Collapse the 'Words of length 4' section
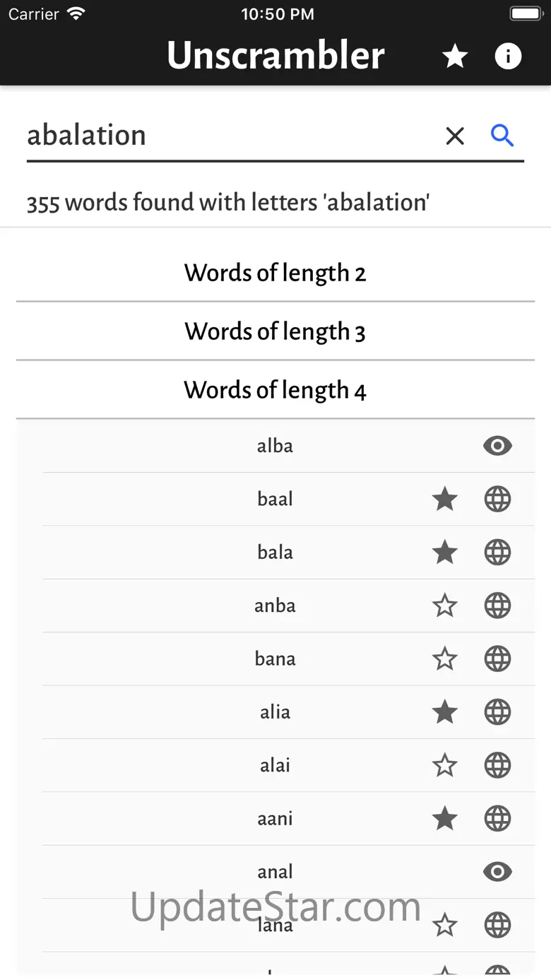This screenshot has width=551, height=980. point(275,390)
